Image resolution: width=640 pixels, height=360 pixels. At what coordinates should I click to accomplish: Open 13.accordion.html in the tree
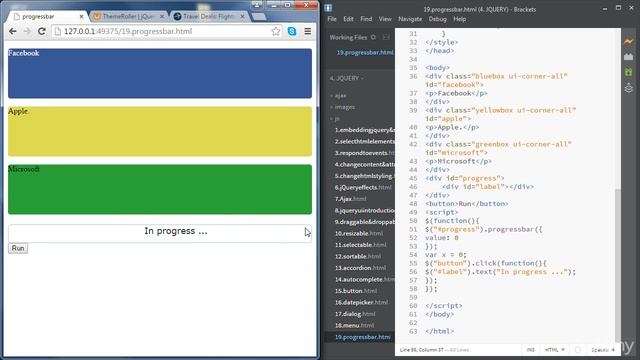(x=360, y=268)
